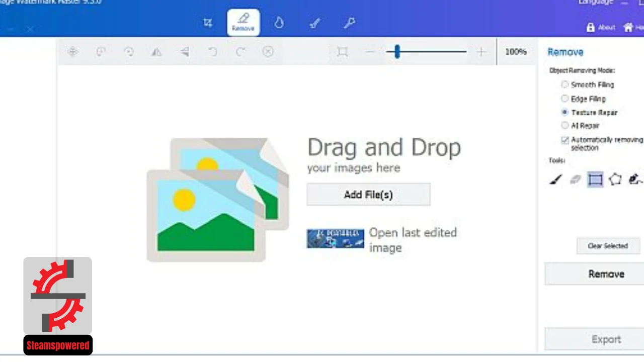Open the water-drop watermark tab
This screenshot has height=362, width=644.
tap(279, 22)
